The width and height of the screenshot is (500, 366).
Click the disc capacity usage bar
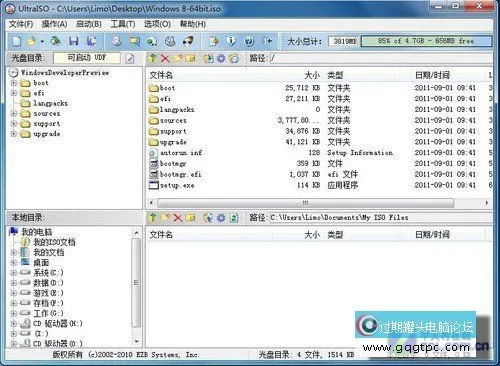[x=426, y=41]
